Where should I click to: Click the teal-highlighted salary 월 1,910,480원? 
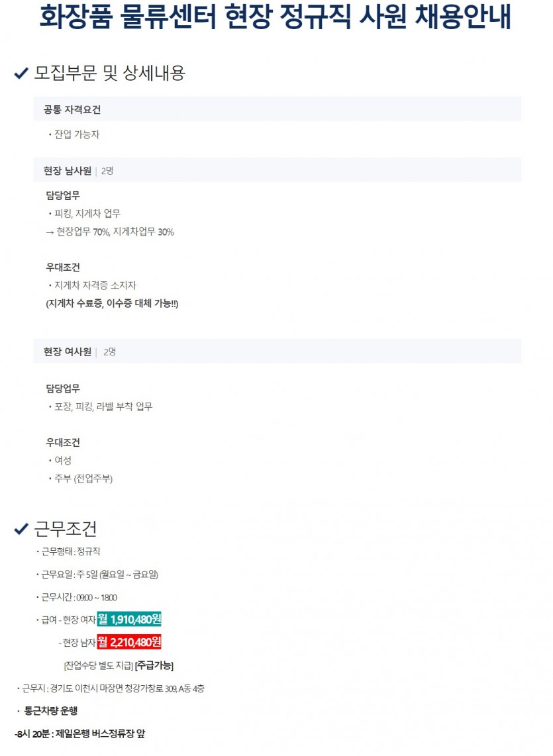pos(129,619)
